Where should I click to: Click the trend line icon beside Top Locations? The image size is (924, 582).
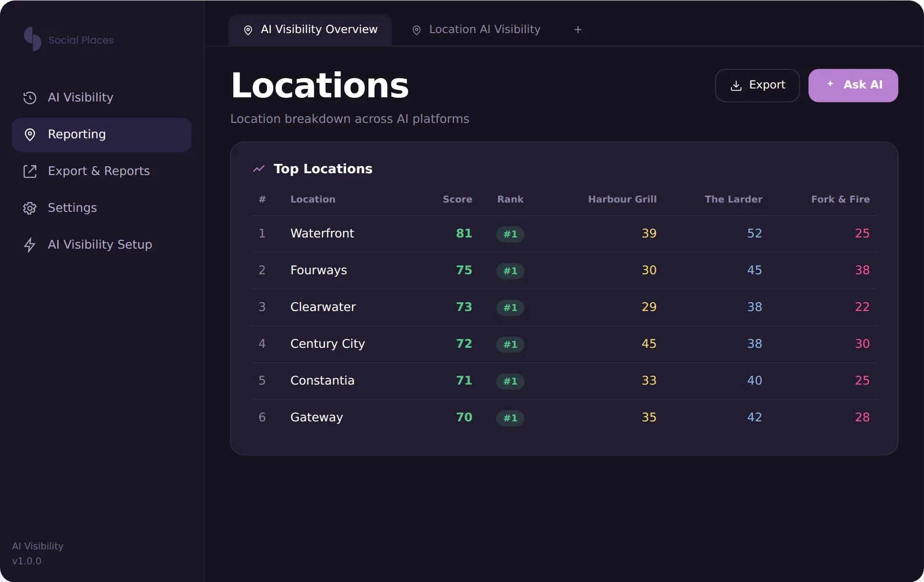259,169
